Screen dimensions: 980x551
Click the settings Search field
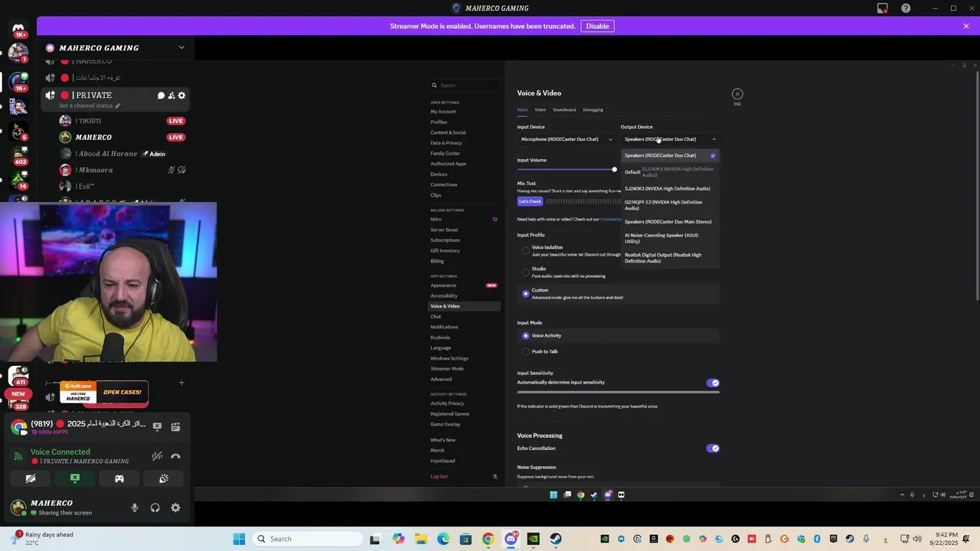pyautogui.click(x=465, y=86)
